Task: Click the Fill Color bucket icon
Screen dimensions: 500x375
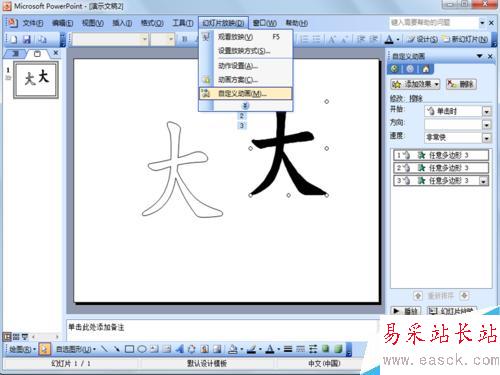Action: (x=233, y=349)
